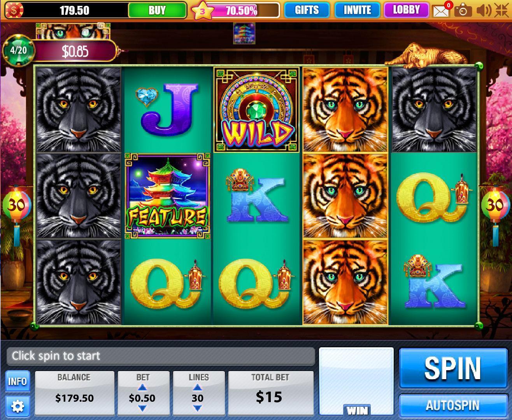The height and width of the screenshot is (420, 512).
Task: Open settings with the gear icon
Action: tap(18, 406)
